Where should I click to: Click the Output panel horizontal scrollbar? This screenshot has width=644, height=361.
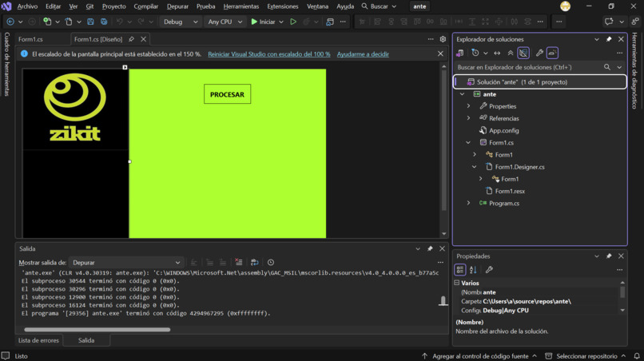[97, 329]
